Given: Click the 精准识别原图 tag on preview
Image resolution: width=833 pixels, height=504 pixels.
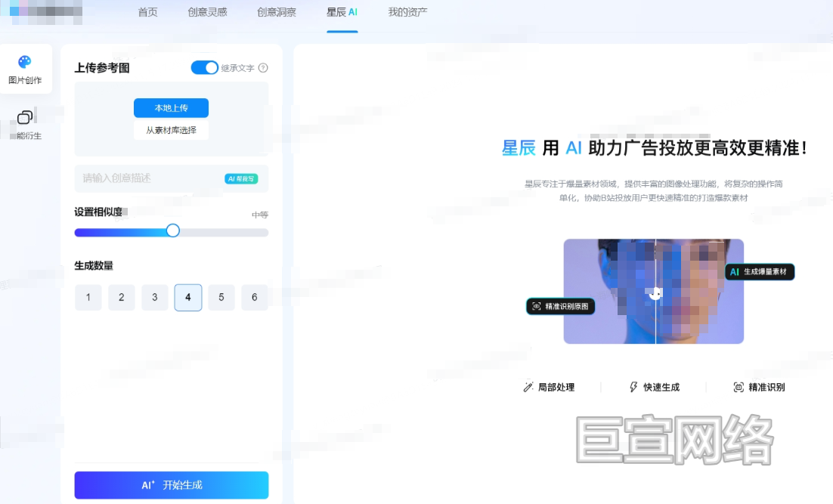Looking at the screenshot, I should [560, 307].
